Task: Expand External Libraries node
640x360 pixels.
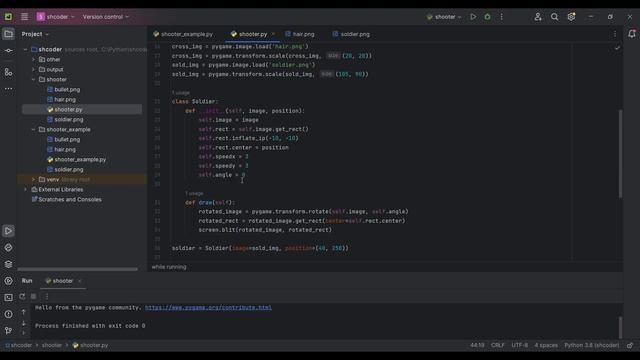Action: point(25,190)
